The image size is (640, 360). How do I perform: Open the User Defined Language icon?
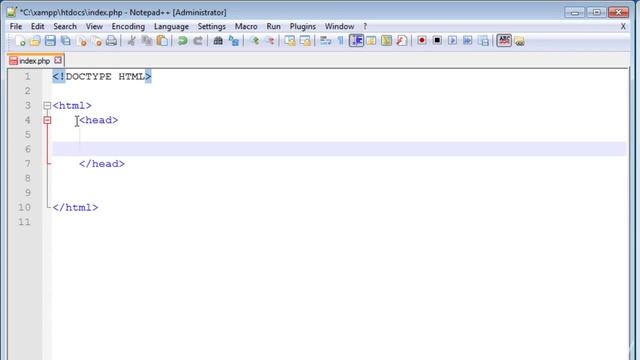pos(371,41)
